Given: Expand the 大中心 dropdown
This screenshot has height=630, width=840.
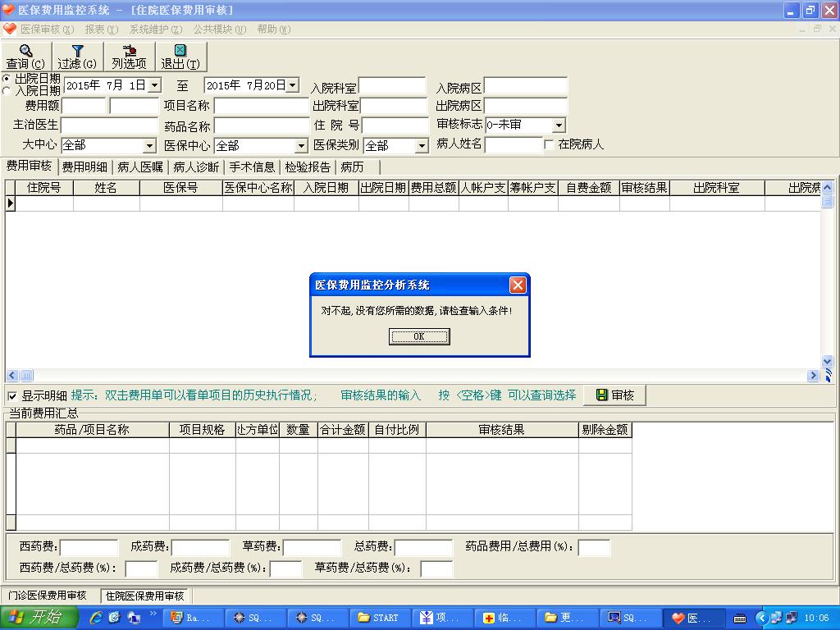Looking at the screenshot, I should 149,146.
